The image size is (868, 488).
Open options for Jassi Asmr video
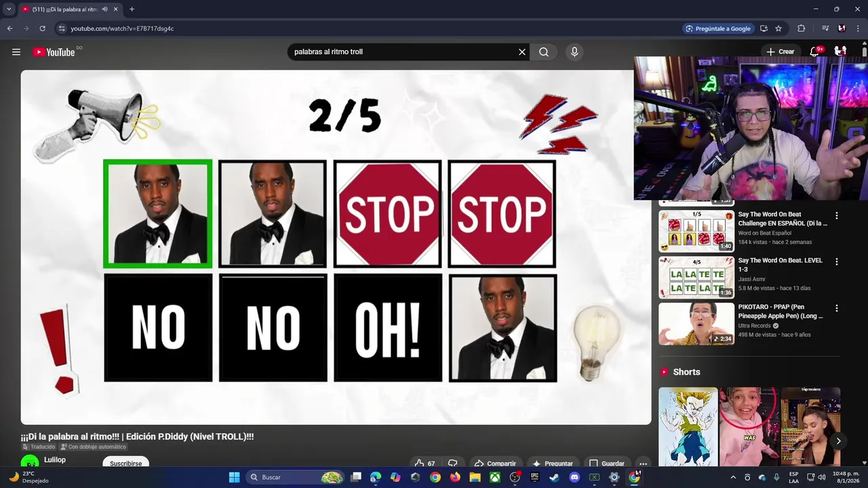pyautogui.click(x=836, y=262)
